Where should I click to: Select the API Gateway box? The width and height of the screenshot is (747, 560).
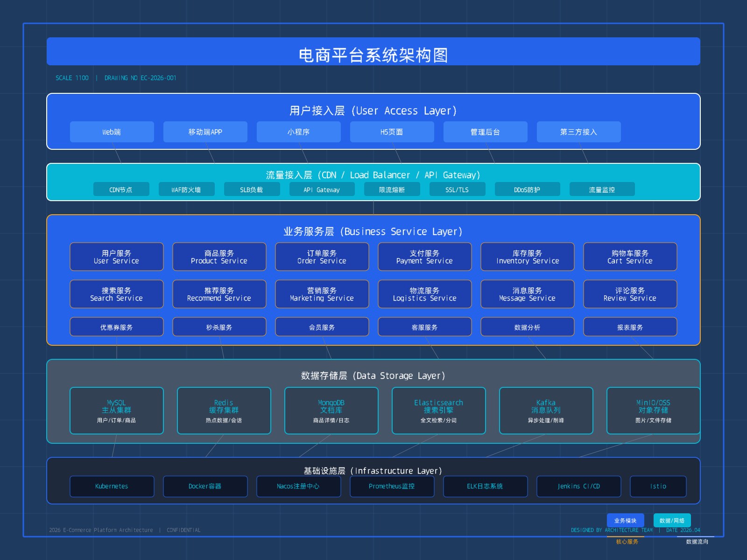[x=322, y=189]
